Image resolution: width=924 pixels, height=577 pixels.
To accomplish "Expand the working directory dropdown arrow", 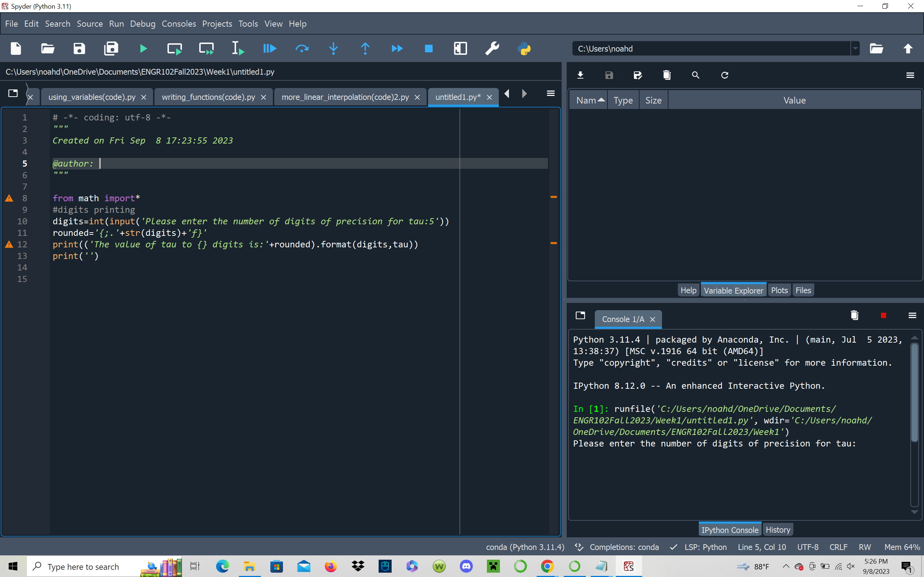I will [x=855, y=48].
